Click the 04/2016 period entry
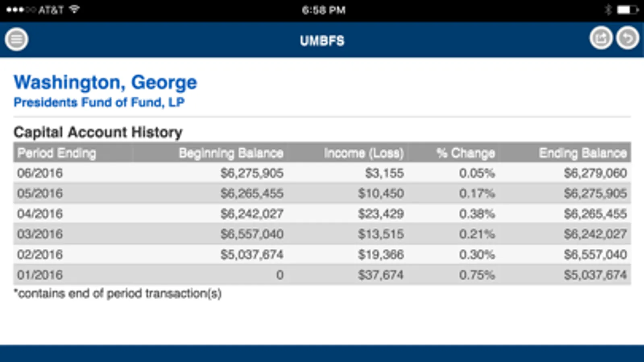 [40, 214]
